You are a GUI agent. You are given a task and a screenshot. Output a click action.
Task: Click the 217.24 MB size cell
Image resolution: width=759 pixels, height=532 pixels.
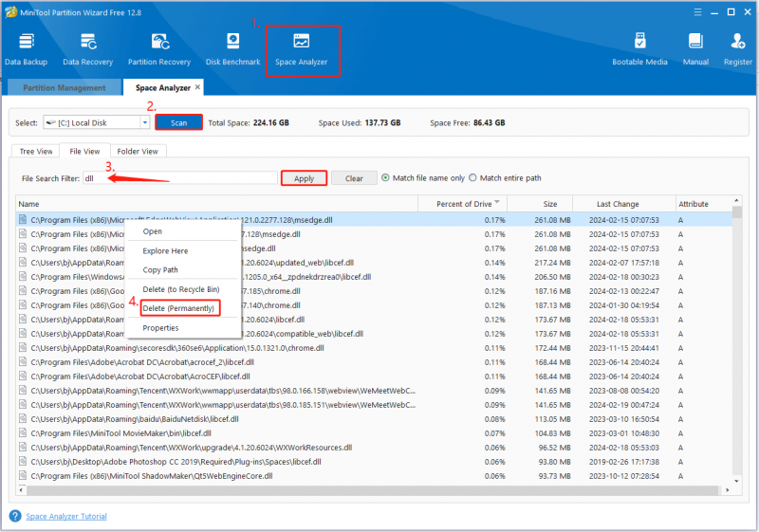pyautogui.click(x=552, y=263)
